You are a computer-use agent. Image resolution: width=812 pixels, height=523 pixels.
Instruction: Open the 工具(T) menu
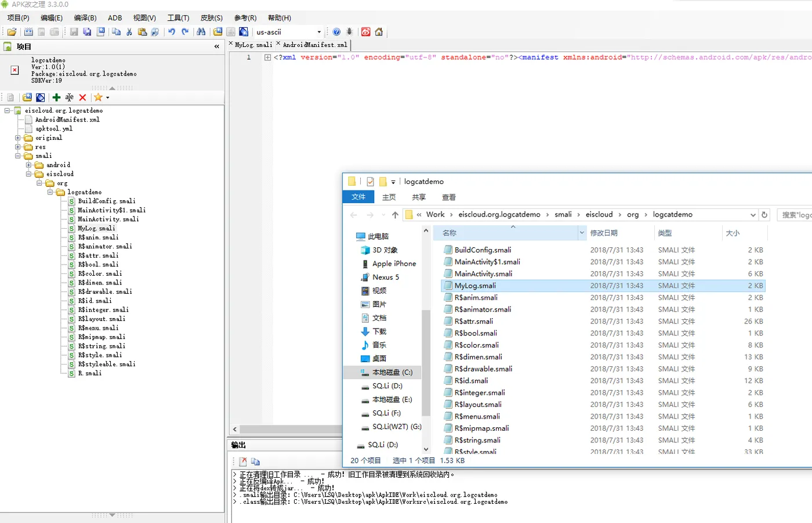pyautogui.click(x=178, y=18)
